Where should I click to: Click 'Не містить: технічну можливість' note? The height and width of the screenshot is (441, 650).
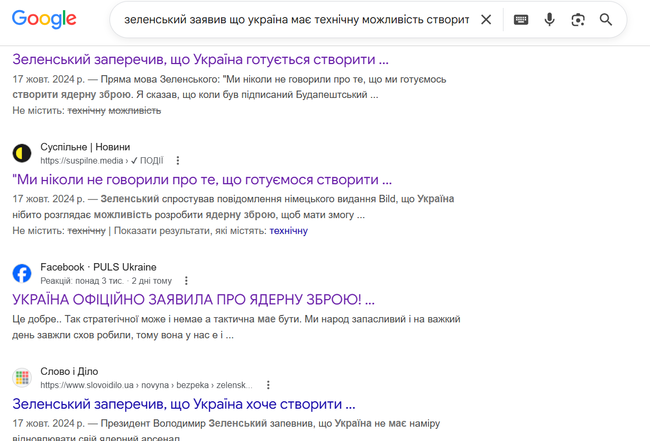click(87, 111)
